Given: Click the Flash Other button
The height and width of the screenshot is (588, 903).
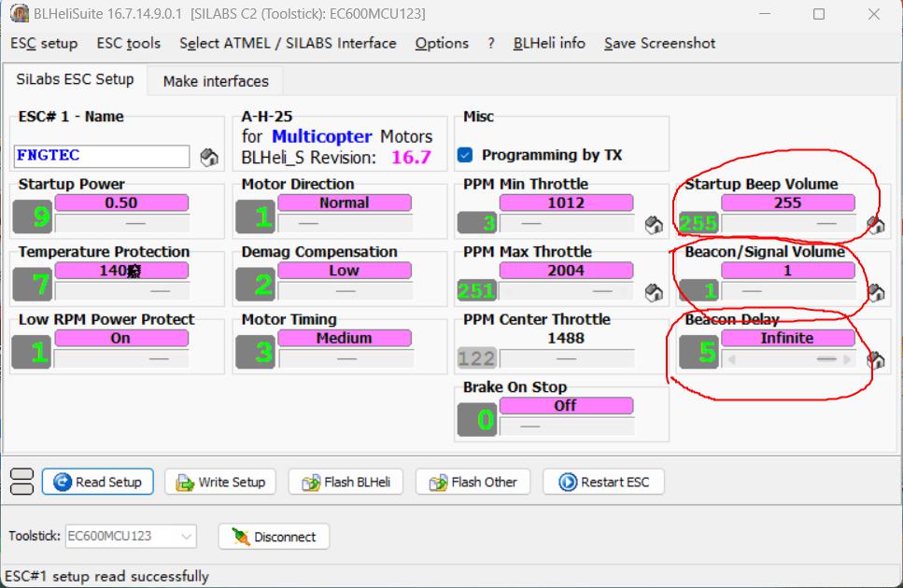Looking at the screenshot, I should click(x=473, y=482).
